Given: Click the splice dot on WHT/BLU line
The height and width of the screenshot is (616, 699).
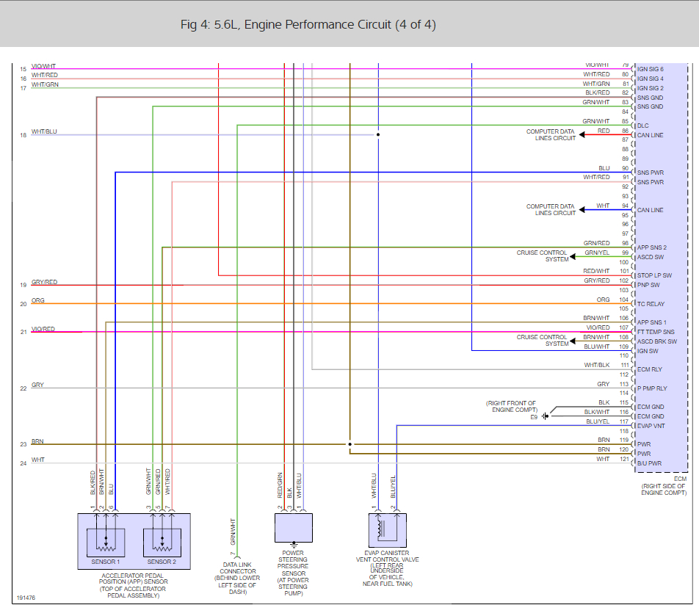Looking at the screenshot, I should point(378,134).
